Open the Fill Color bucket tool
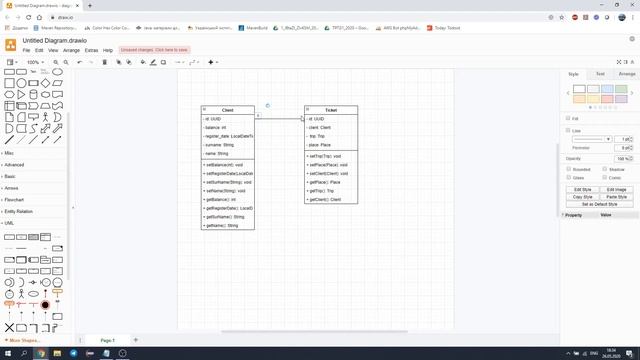This screenshot has height=360, width=640. click(x=142, y=62)
